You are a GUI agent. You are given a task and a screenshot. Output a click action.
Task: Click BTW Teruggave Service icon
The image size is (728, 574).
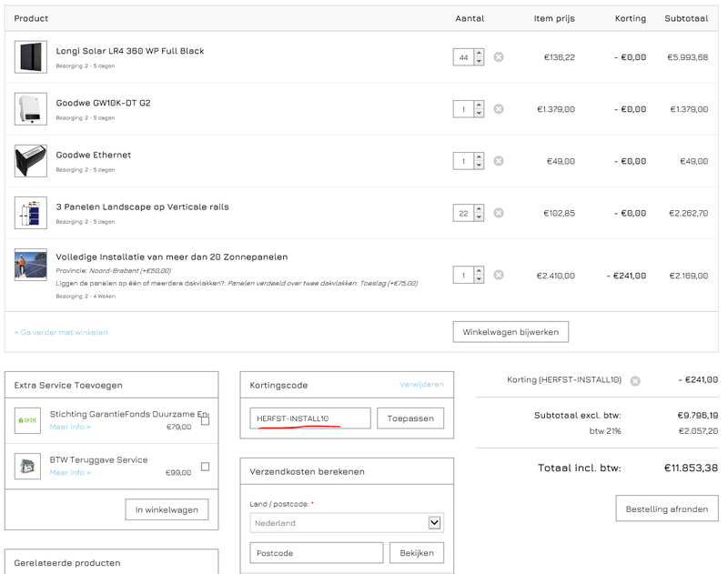coord(27,467)
